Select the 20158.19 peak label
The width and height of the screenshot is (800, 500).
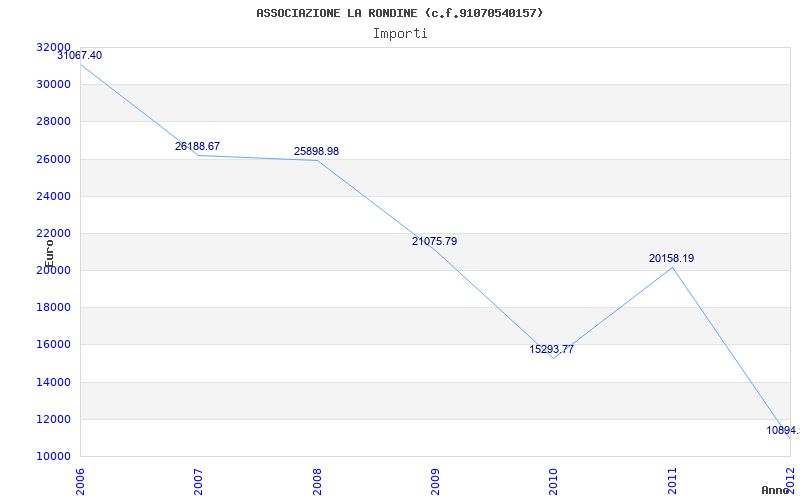(671, 258)
